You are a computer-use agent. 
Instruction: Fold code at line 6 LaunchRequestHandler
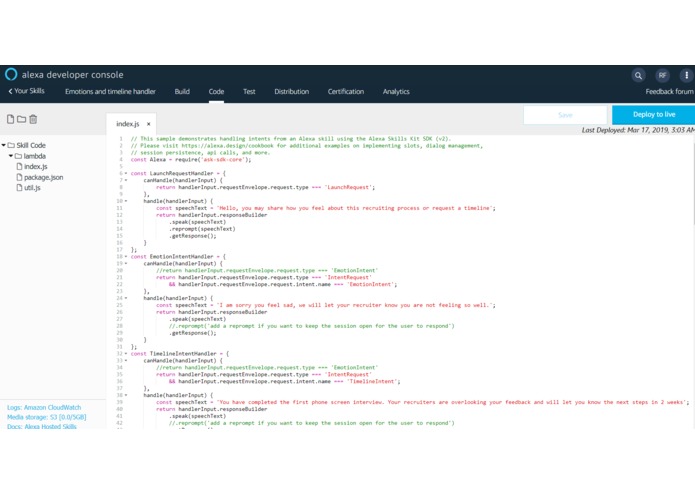click(126, 173)
